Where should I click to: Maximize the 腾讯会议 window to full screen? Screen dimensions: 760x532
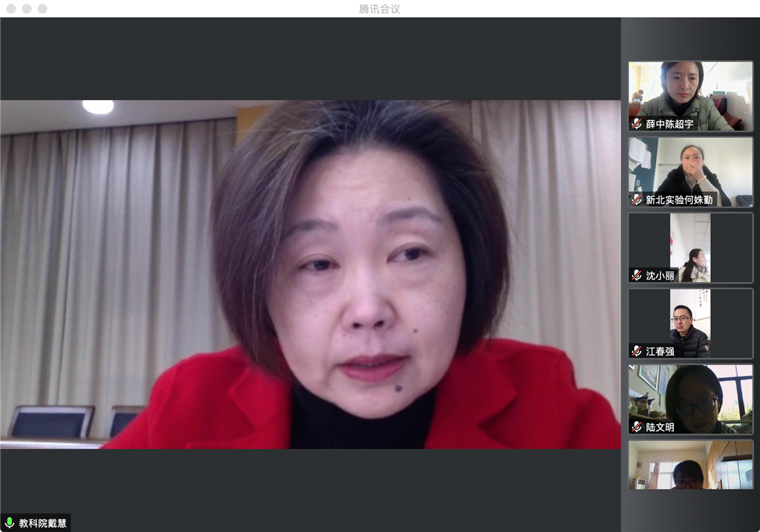(42, 9)
